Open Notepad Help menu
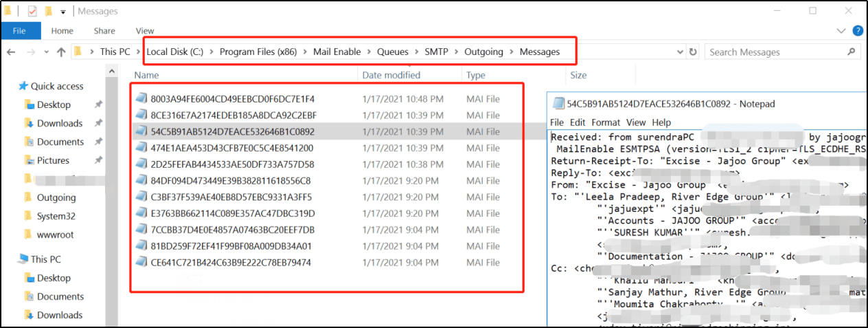Viewport: 868px width, 328px height. [x=661, y=122]
